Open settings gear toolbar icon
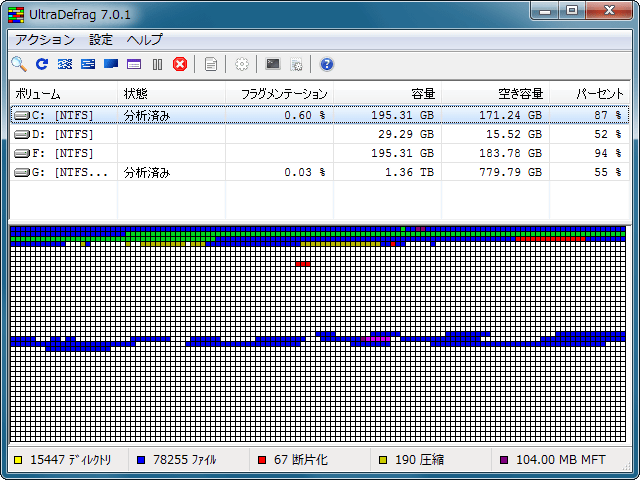Viewport: 640px width, 480px height. tap(242, 64)
